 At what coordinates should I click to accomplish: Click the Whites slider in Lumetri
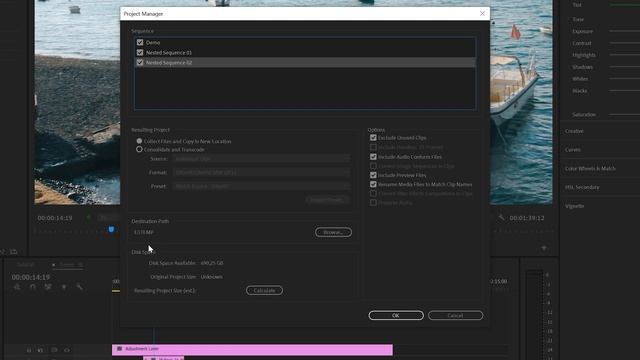pyautogui.click(x=624, y=79)
